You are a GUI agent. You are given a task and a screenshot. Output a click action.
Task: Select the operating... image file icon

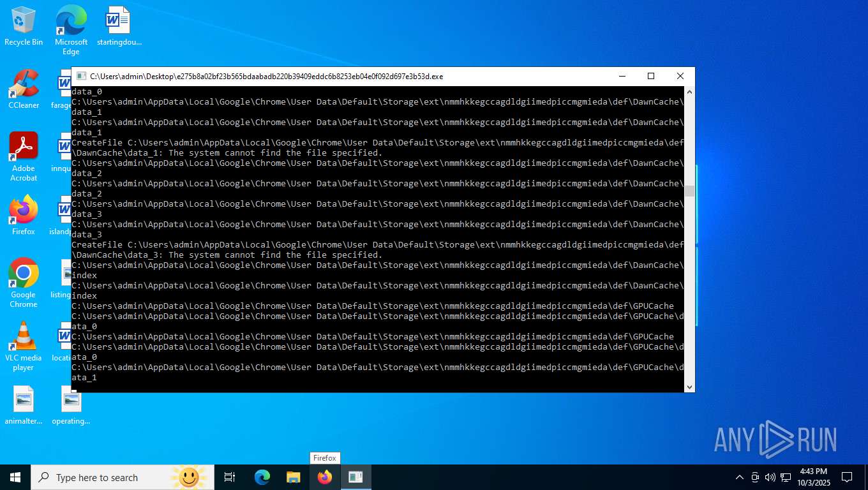[71, 406]
